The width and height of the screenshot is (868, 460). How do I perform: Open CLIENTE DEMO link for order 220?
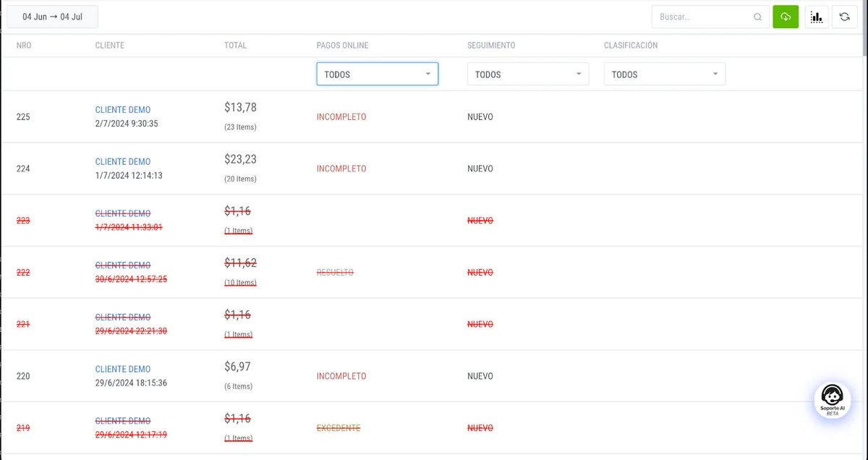point(123,369)
